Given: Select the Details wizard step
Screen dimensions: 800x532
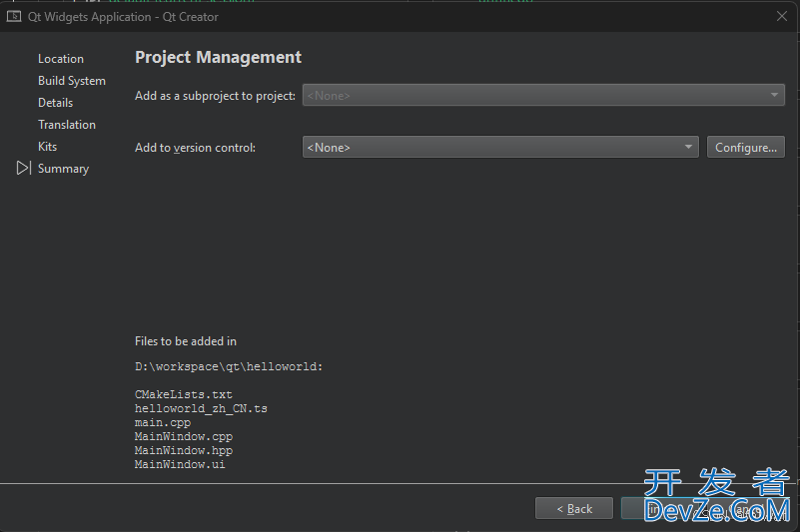Looking at the screenshot, I should click(x=55, y=103).
